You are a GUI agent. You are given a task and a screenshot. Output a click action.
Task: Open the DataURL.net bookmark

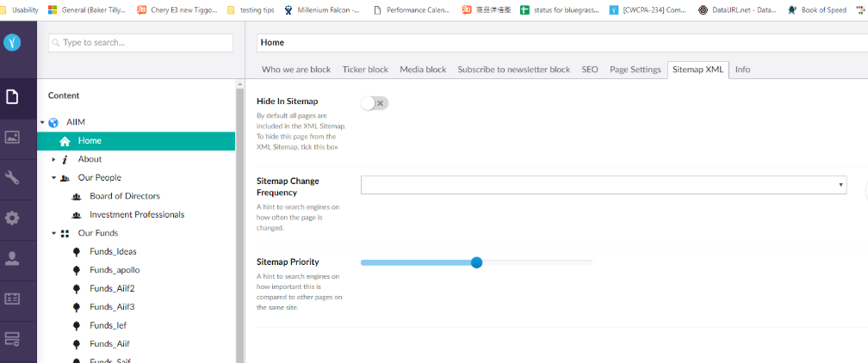click(737, 10)
